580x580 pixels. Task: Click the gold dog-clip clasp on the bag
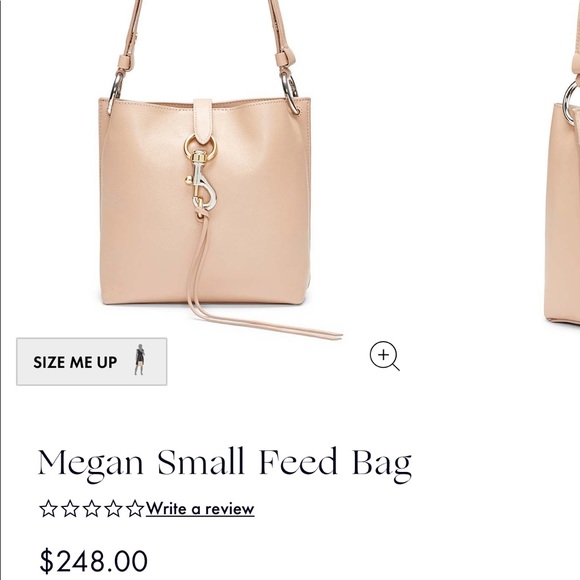[202, 181]
